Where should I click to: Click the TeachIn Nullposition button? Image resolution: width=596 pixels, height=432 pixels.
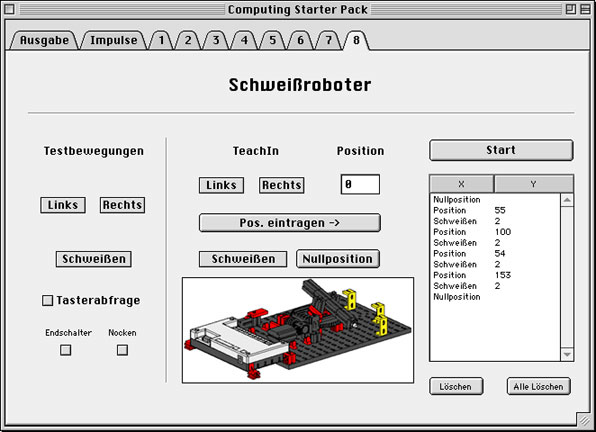pos(338,259)
